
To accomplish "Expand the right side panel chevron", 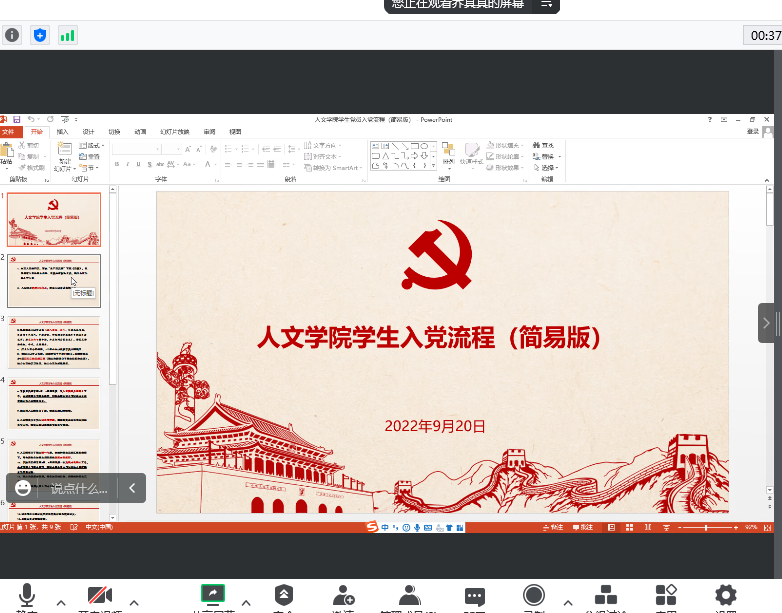I will (767, 323).
